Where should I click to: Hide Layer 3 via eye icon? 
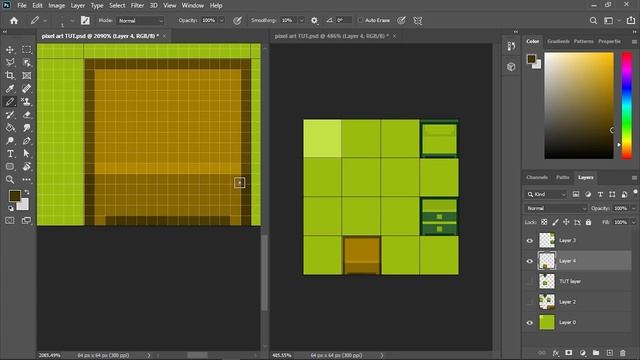529,240
